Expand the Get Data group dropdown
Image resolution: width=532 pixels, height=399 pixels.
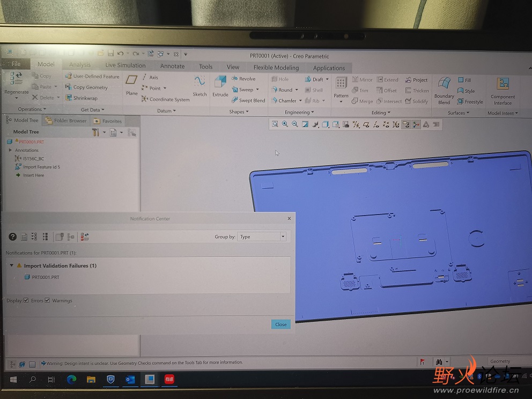coord(93,109)
